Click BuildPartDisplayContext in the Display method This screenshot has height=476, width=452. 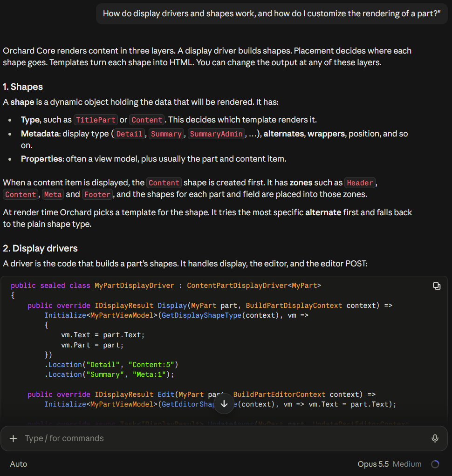[294, 306]
